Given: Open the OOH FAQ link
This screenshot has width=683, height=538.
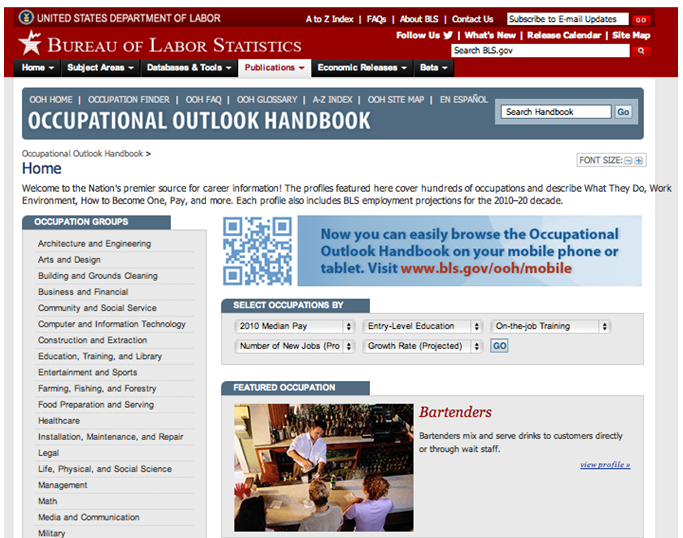Looking at the screenshot, I should (x=203, y=100).
